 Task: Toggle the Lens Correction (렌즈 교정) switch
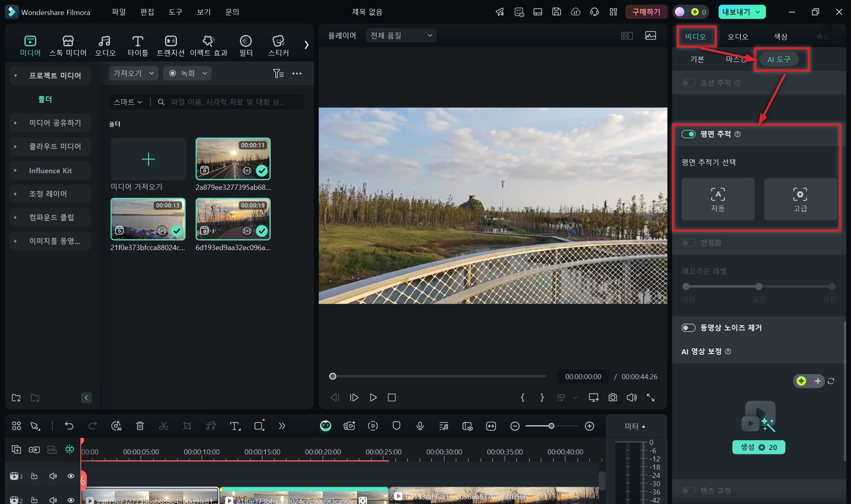click(688, 491)
